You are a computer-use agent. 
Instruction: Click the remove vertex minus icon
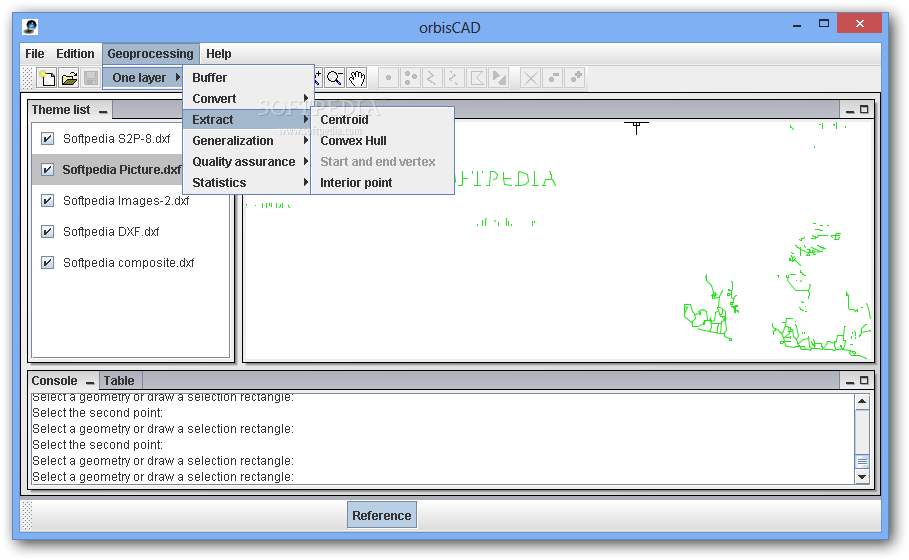tap(553, 78)
